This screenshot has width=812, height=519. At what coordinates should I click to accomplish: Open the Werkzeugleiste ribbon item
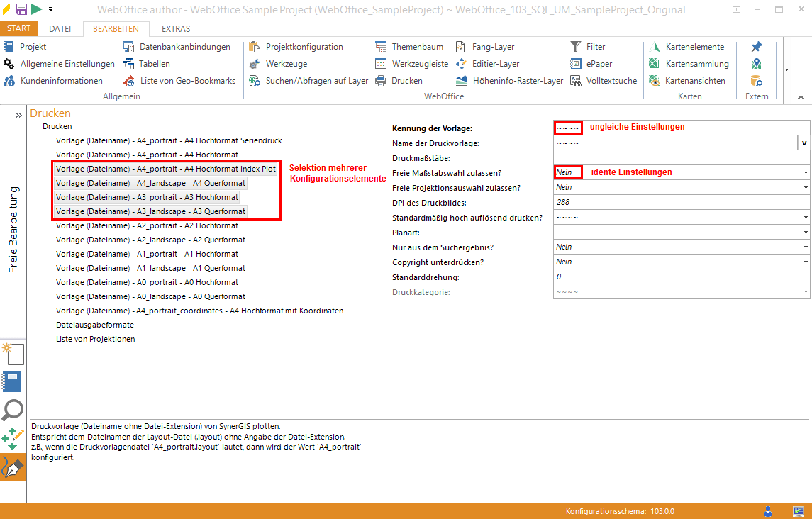click(412, 64)
